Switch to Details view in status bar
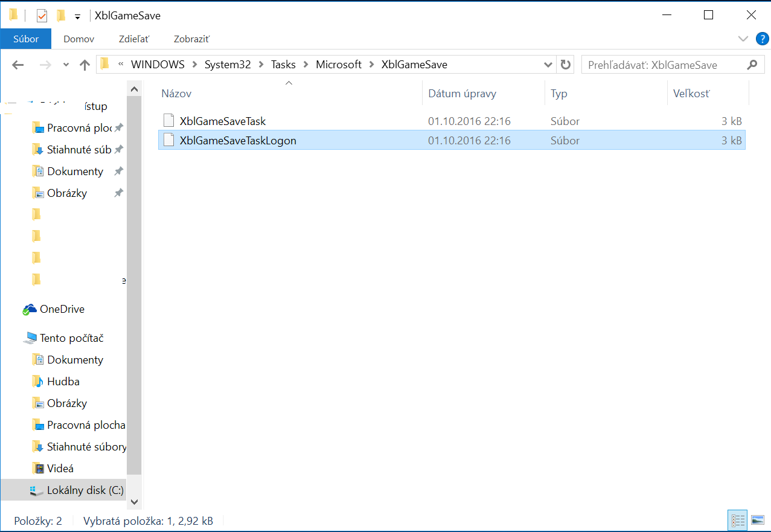The width and height of the screenshot is (771, 532). (x=737, y=520)
